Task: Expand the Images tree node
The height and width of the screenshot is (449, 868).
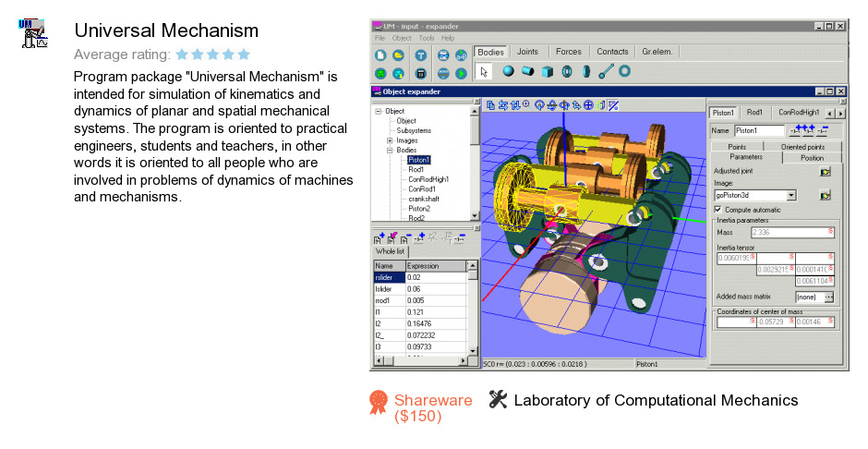Action: [390, 140]
